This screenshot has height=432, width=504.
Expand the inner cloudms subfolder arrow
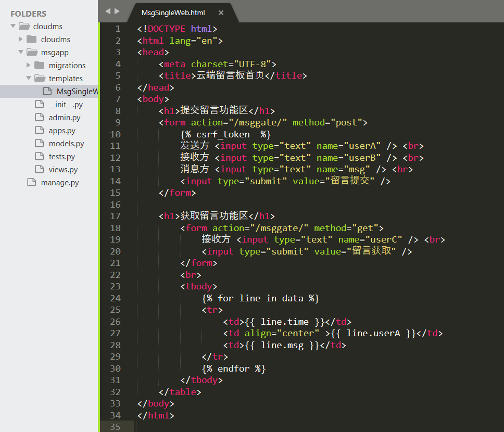(x=21, y=39)
